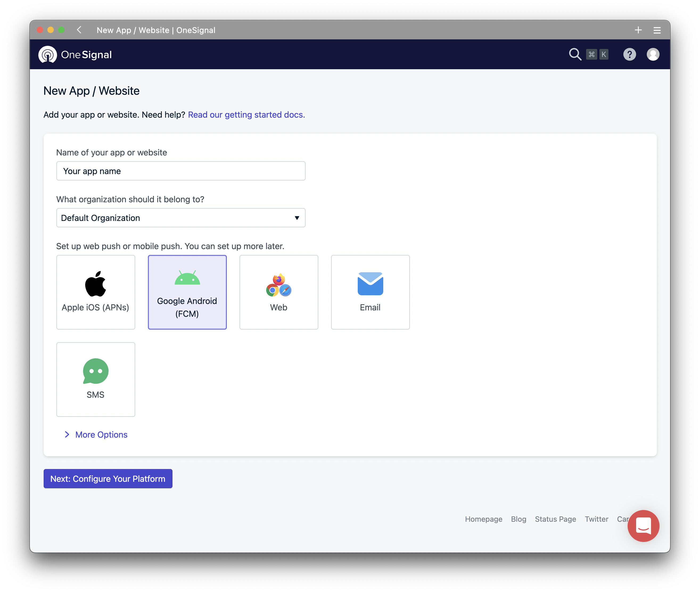Click the browser back arrow
The width and height of the screenshot is (700, 592).
79,30
